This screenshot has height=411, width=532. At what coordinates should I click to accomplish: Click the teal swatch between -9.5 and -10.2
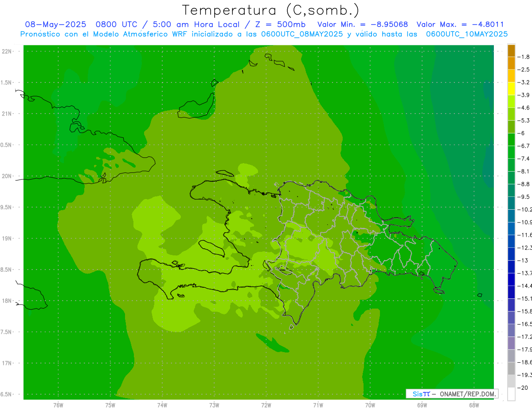(511, 203)
